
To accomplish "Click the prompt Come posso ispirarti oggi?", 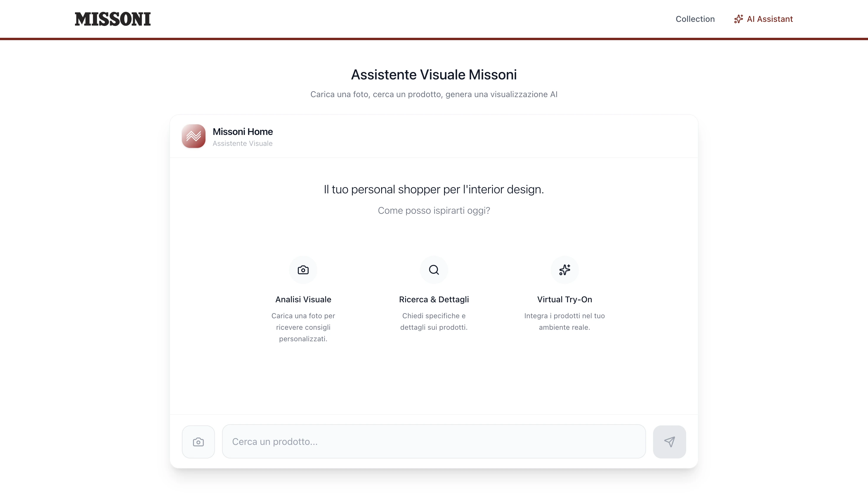I will (x=434, y=210).
